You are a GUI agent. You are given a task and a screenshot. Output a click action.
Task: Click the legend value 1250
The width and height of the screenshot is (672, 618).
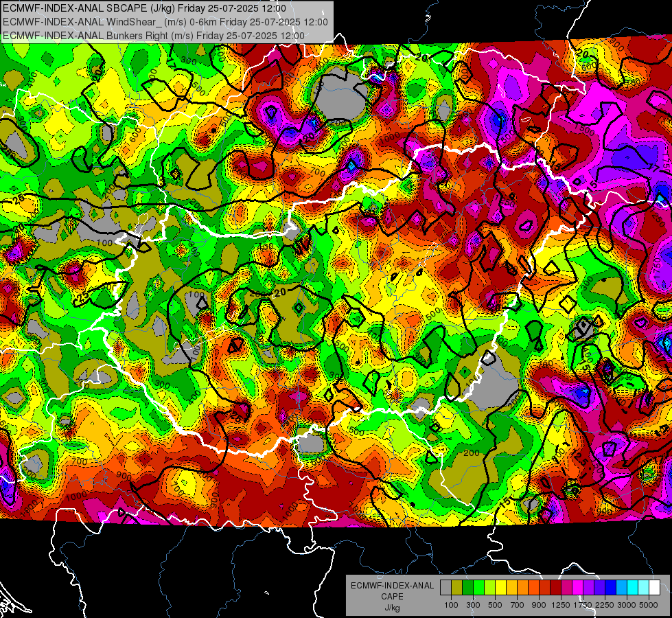coord(561,605)
